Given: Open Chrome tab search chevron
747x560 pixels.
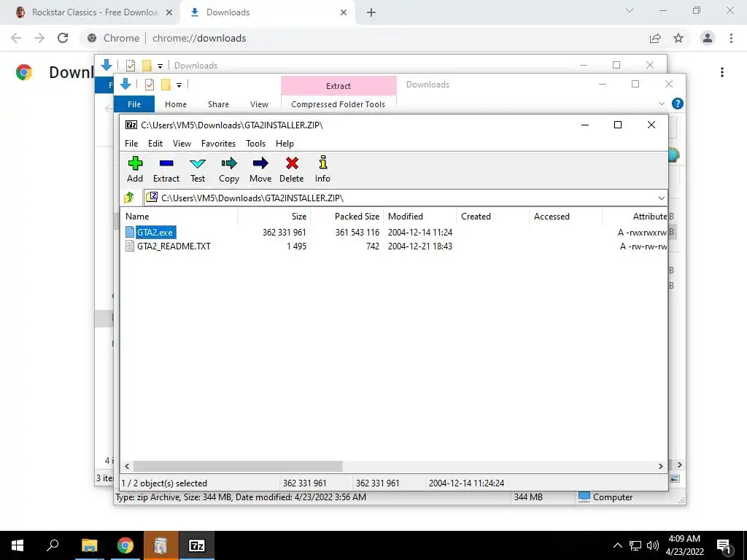Looking at the screenshot, I should click(630, 10).
